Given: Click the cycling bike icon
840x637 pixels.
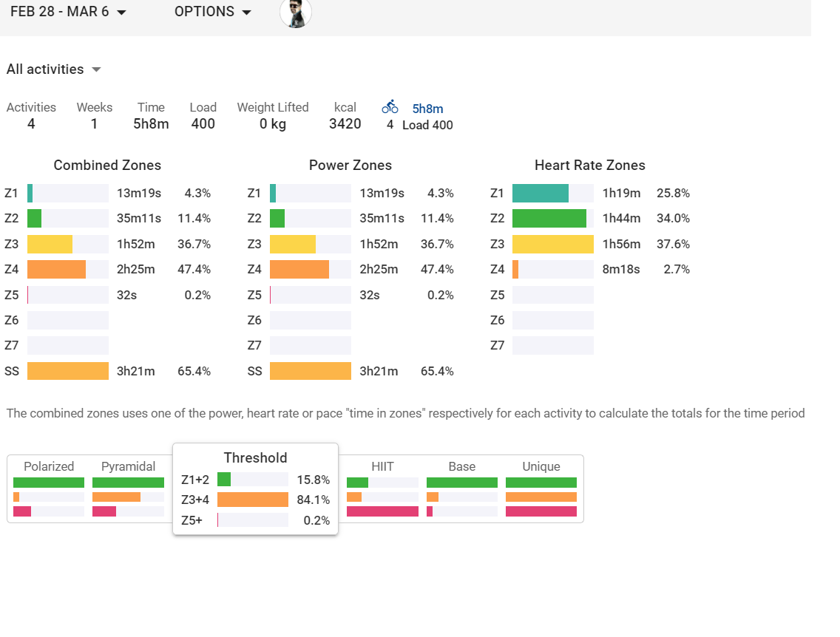Looking at the screenshot, I should (x=390, y=107).
